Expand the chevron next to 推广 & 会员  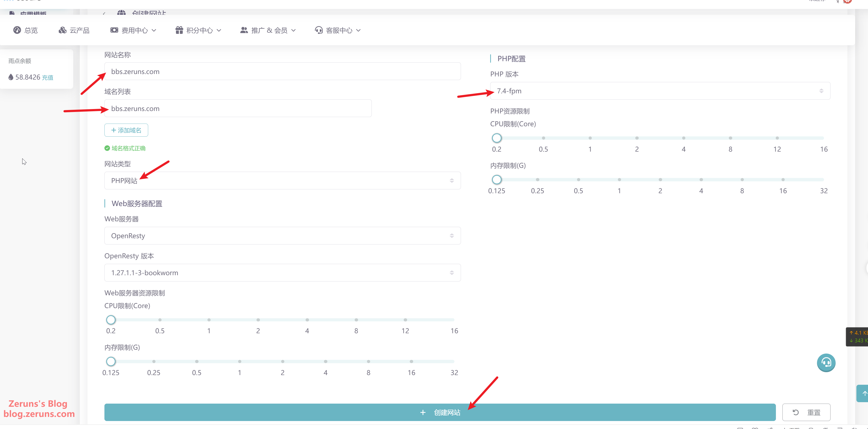point(293,30)
